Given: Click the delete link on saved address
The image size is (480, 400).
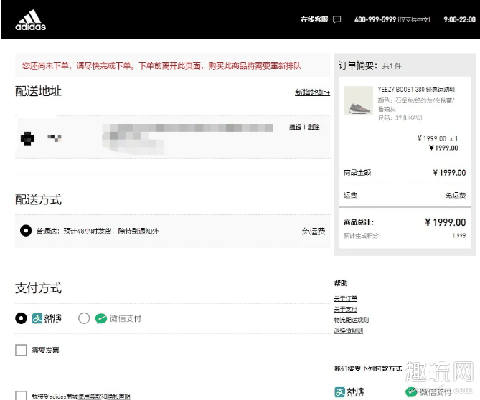Looking at the screenshot, I should (x=313, y=127).
